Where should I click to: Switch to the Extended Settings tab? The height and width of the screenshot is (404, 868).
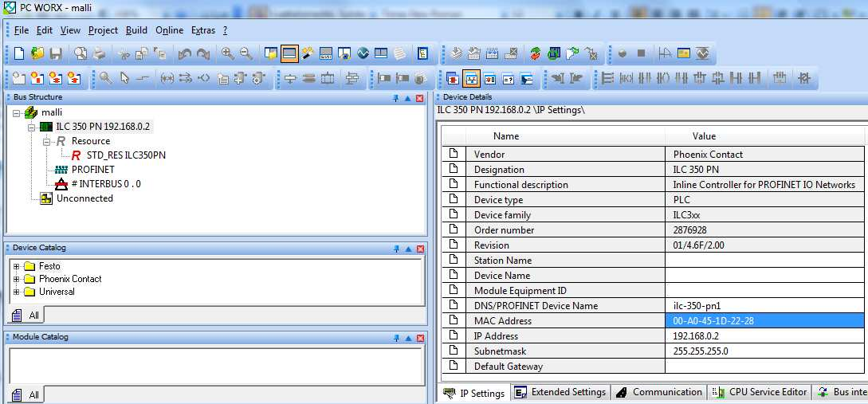point(560,392)
